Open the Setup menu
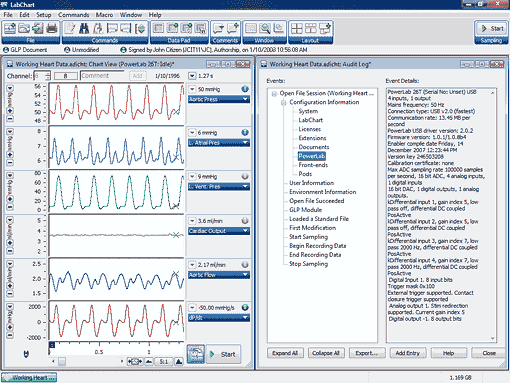510x383 pixels. [44, 15]
